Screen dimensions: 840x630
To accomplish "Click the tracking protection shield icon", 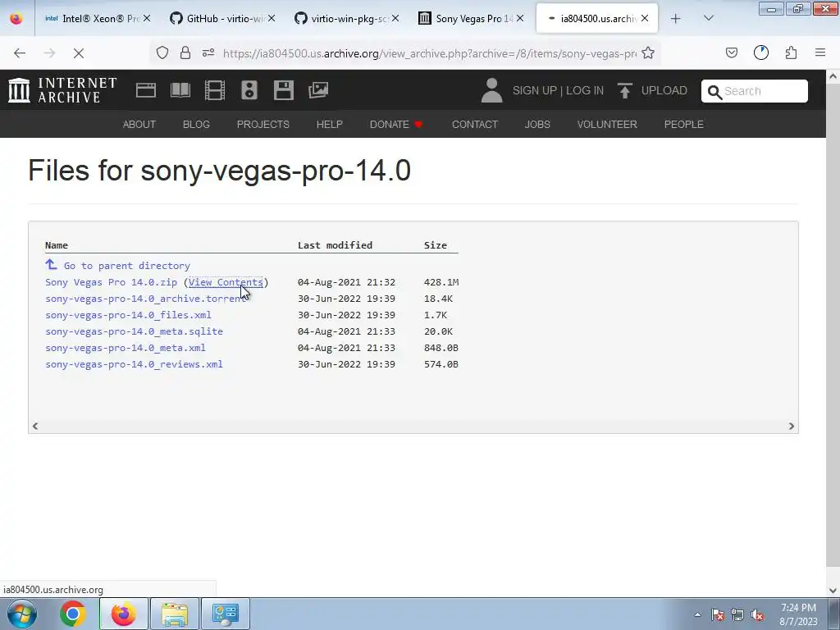I will (162, 52).
